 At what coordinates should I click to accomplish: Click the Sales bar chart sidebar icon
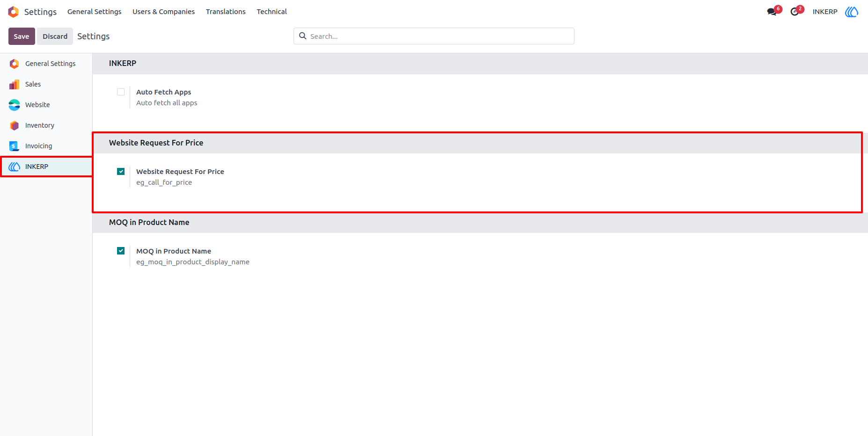[x=15, y=84]
